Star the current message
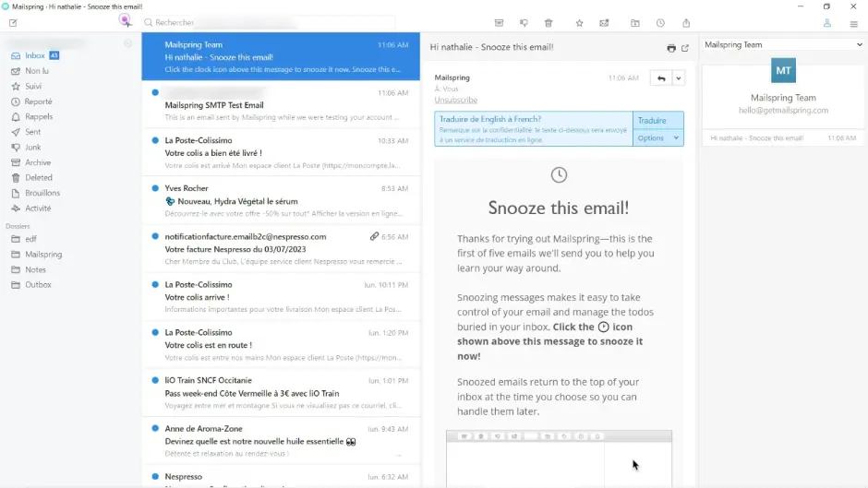Screen dimensions: 868x488 pos(580,23)
